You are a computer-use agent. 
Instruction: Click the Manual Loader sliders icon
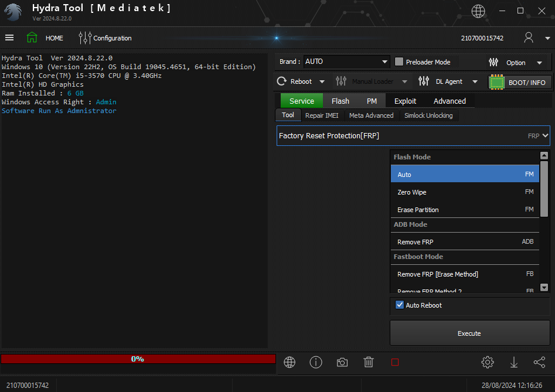pyautogui.click(x=341, y=81)
